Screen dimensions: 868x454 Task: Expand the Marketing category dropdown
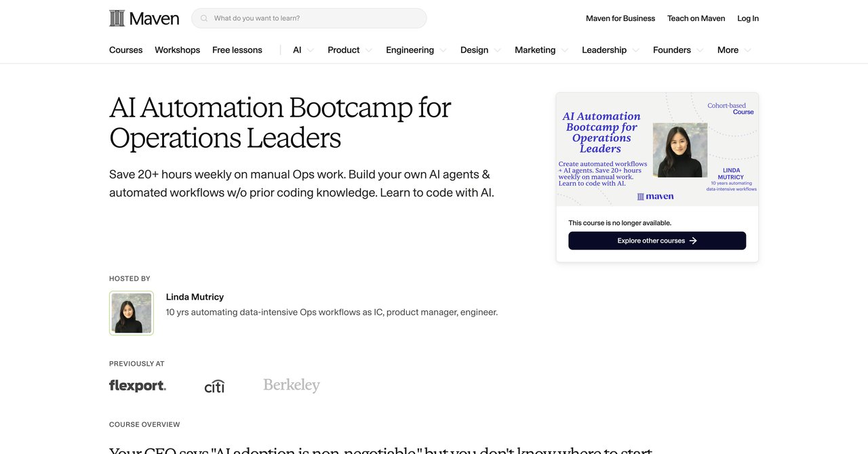[541, 50]
